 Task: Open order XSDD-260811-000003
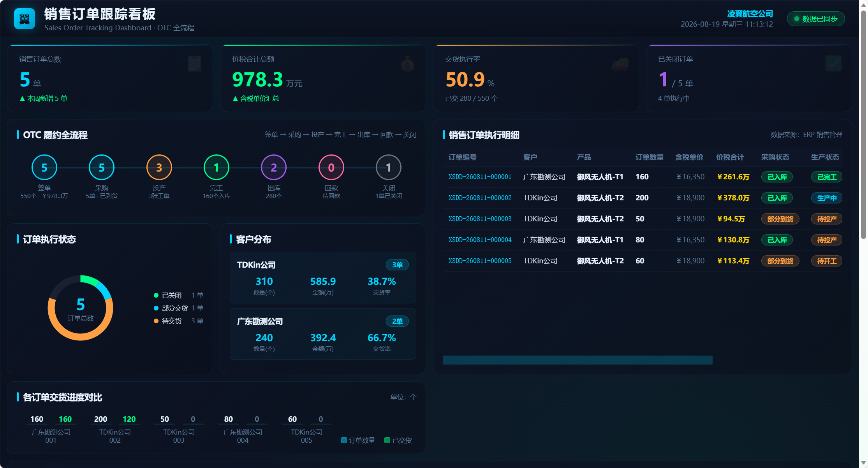click(x=480, y=219)
